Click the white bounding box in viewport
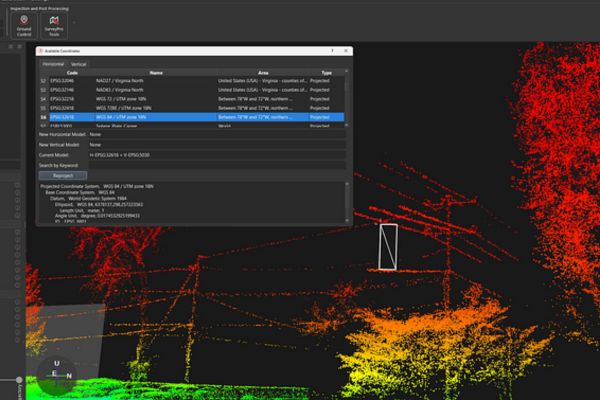This screenshot has width=600, height=400. pos(387,247)
